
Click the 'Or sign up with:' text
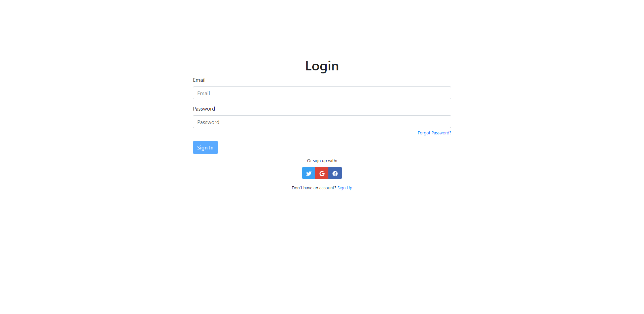coord(322,161)
